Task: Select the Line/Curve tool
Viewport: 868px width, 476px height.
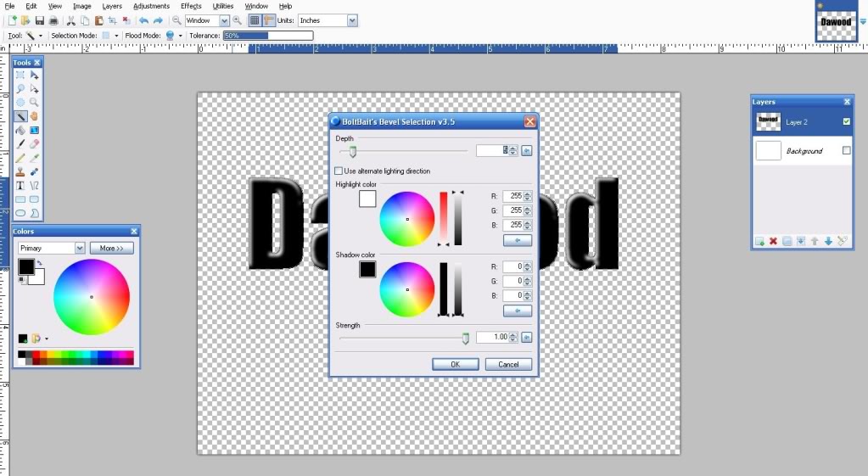Action: 34,186
